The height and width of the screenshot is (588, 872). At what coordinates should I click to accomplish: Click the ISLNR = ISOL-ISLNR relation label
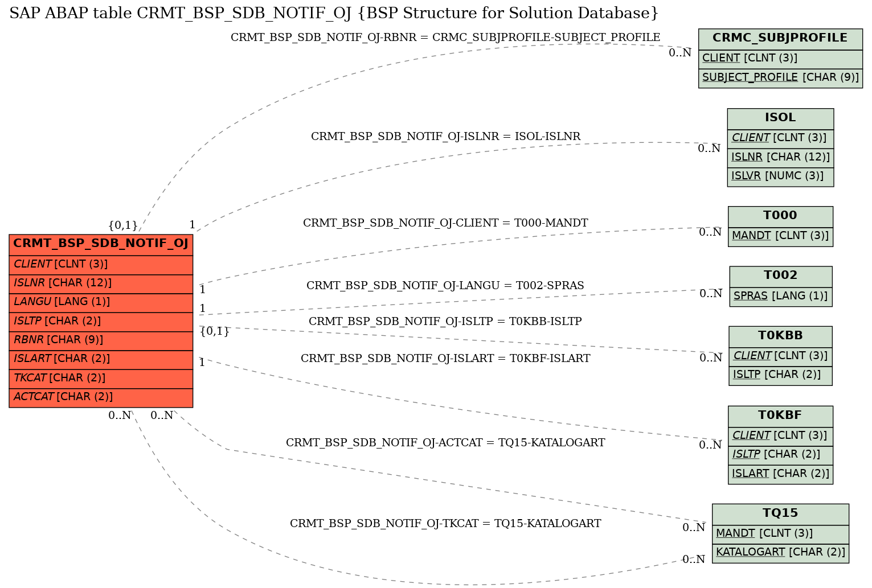[x=445, y=137]
